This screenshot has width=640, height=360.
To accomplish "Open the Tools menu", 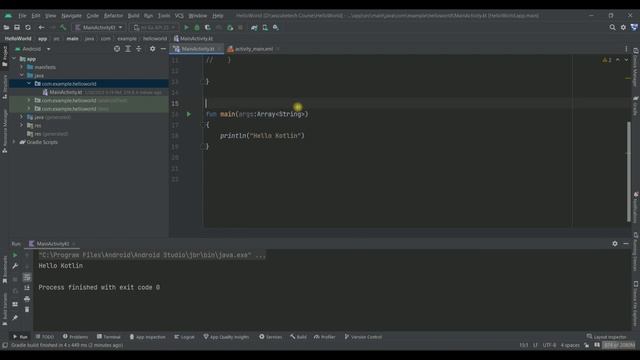I will click(x=164, y=16).
